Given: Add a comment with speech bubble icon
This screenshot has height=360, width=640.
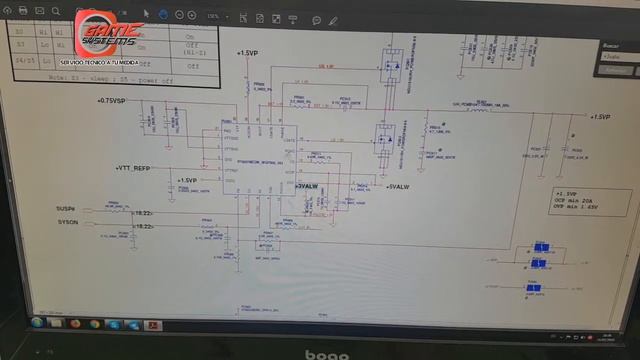Looking at the screenshot, I should pos(316,20).
